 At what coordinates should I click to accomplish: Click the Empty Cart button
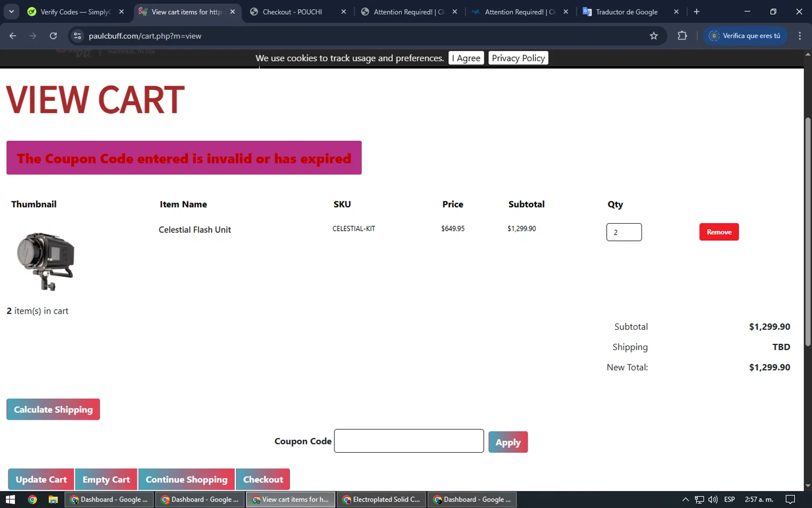(106, 479)
